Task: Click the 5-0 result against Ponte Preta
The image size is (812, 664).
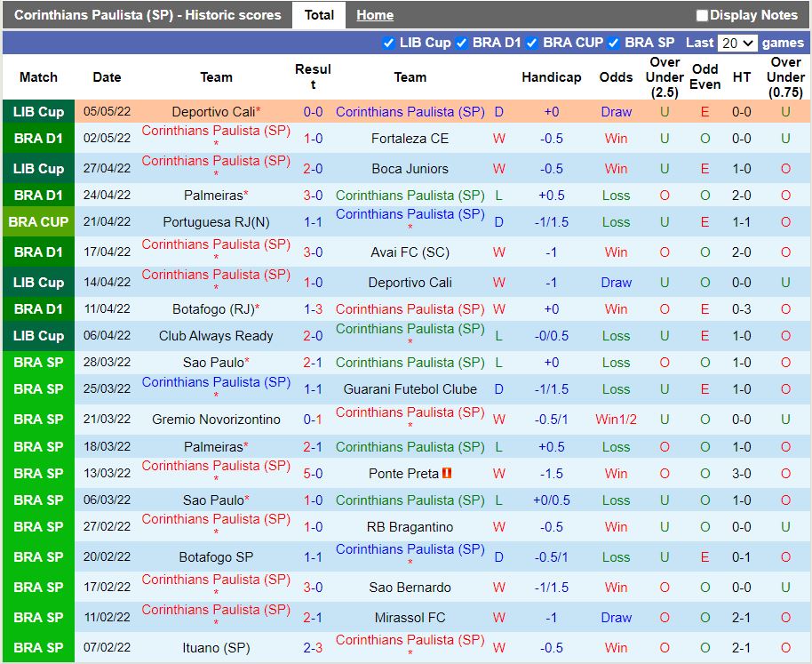Action: tap(313, 474)
